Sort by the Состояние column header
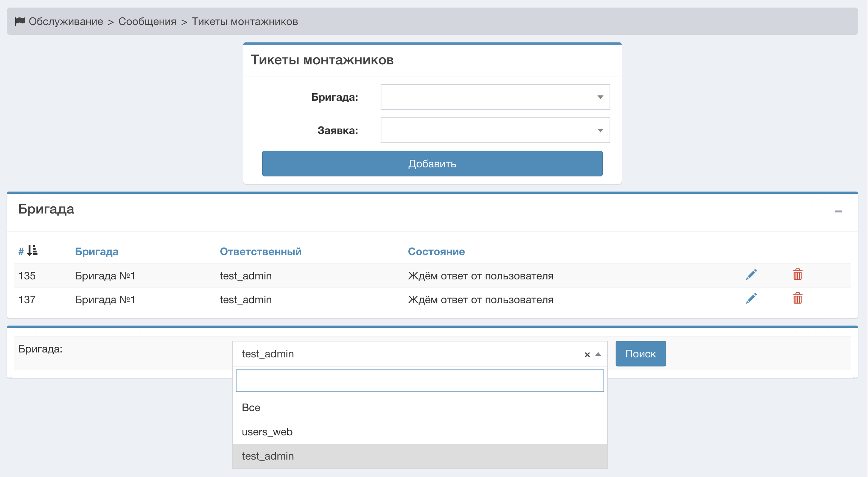 point(436,252)
